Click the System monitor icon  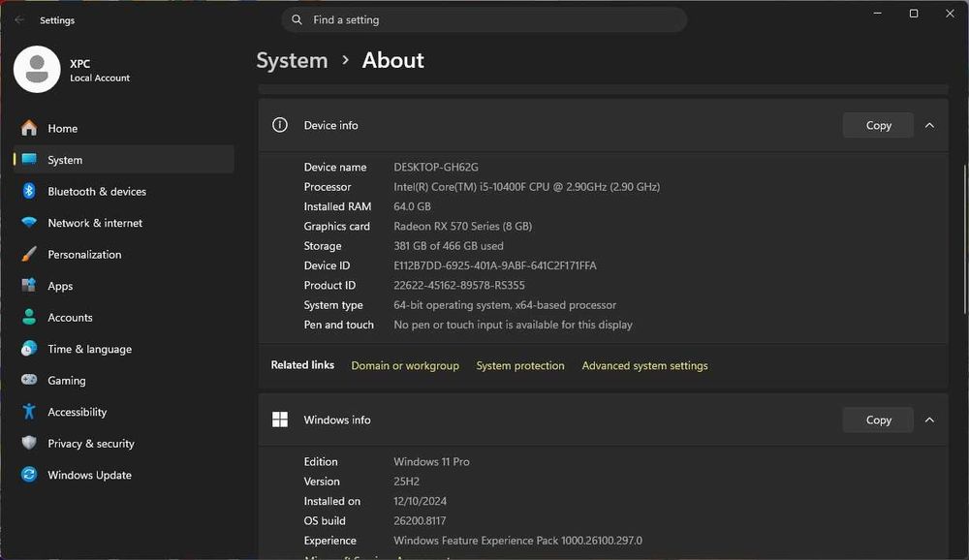coord(29,160)
